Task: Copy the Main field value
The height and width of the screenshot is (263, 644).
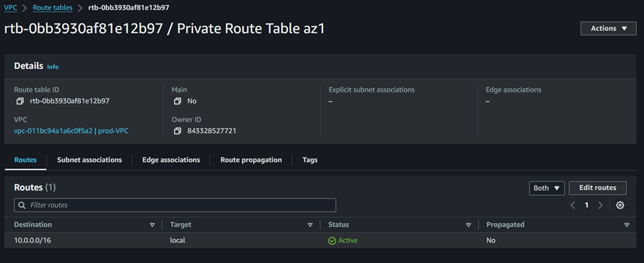Action: pyautogui.click(x=177, y=101)
